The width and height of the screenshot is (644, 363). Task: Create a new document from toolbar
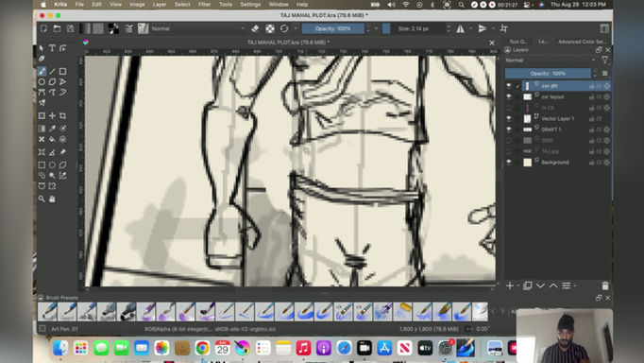(43, 28)
